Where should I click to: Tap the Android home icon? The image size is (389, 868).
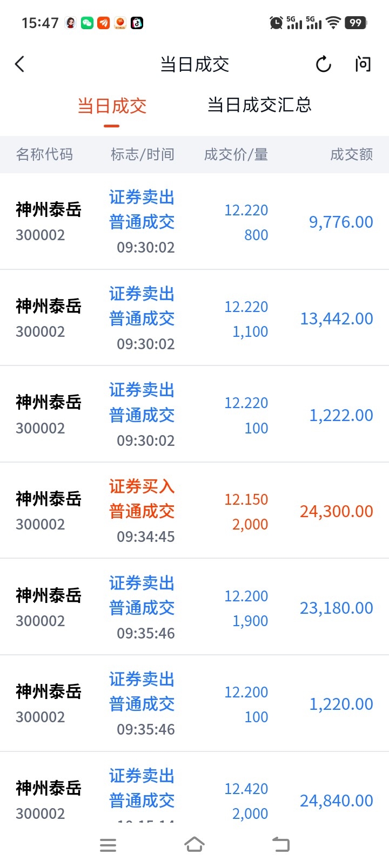194,844
